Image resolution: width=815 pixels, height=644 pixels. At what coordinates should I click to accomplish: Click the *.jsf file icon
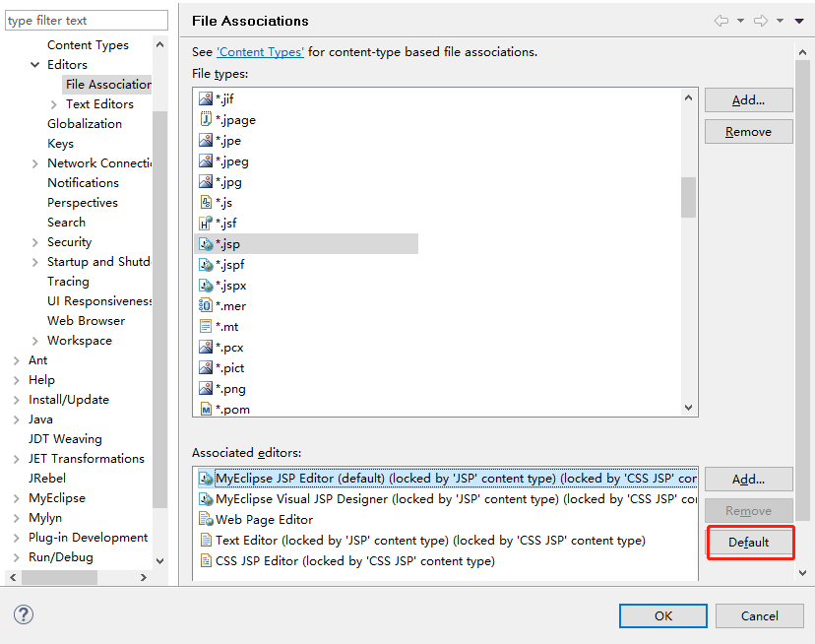click(x=206, y=224)
